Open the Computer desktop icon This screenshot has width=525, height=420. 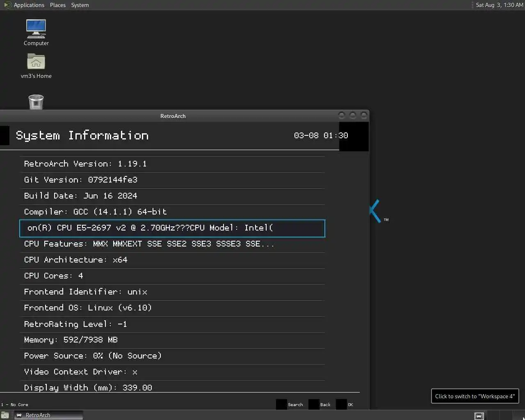(36, 32)
